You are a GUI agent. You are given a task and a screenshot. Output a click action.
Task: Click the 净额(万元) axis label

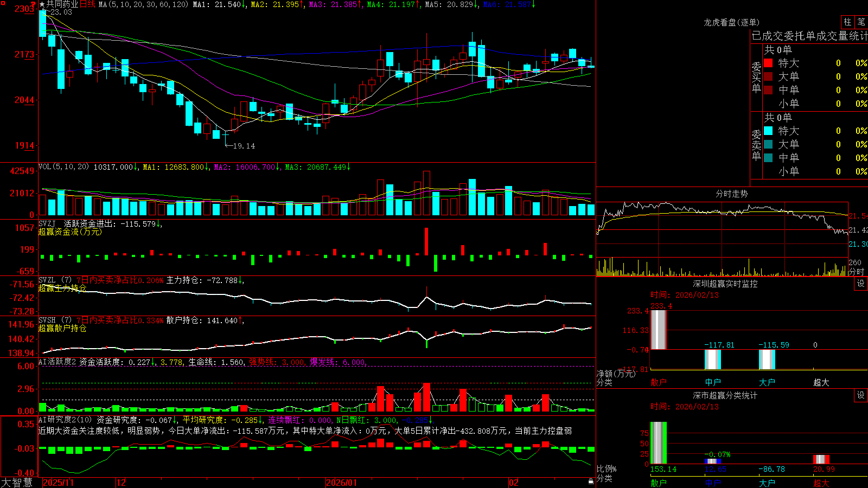click(616, 374)
